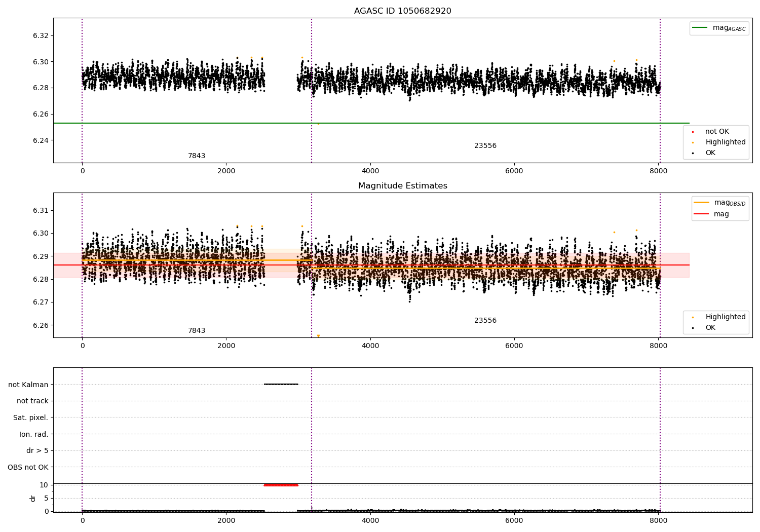Viewport: 760px width, 532px height.
Task: Click obsid label '7843' in the top plot
Action: (197, 156)
